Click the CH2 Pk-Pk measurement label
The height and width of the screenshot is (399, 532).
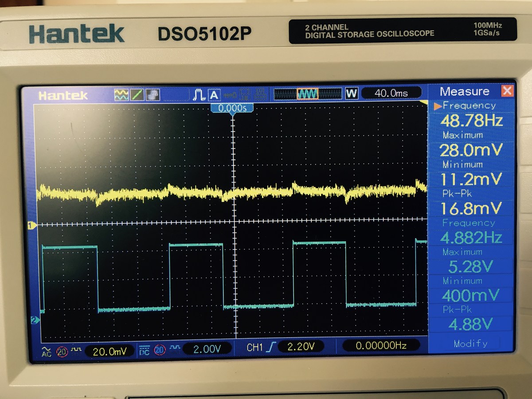(x=457, y=309)
